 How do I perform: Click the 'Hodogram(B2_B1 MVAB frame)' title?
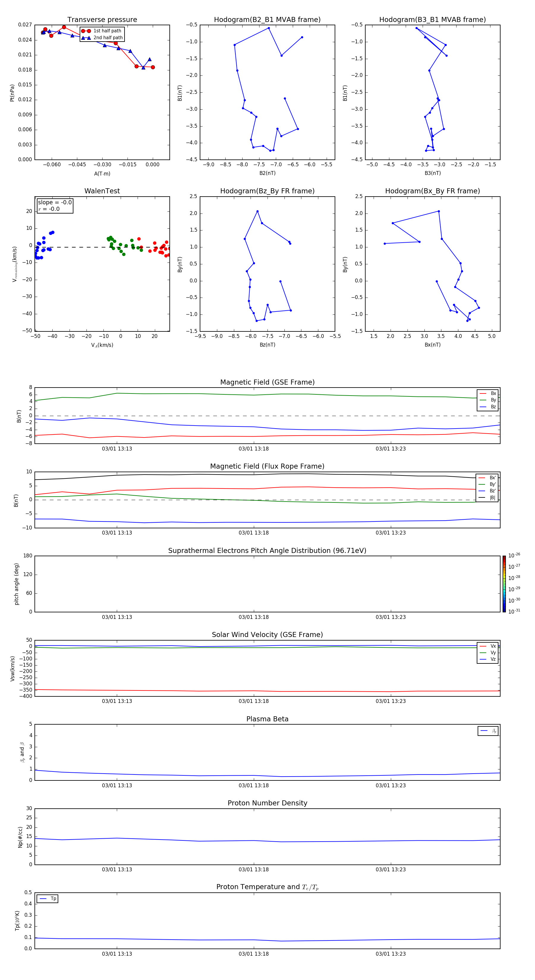click(267, 20)
